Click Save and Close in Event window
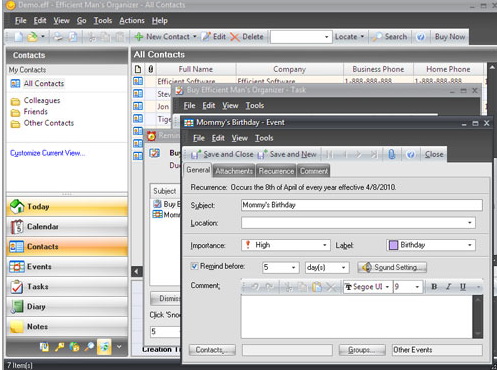 (x=222, y=154)
